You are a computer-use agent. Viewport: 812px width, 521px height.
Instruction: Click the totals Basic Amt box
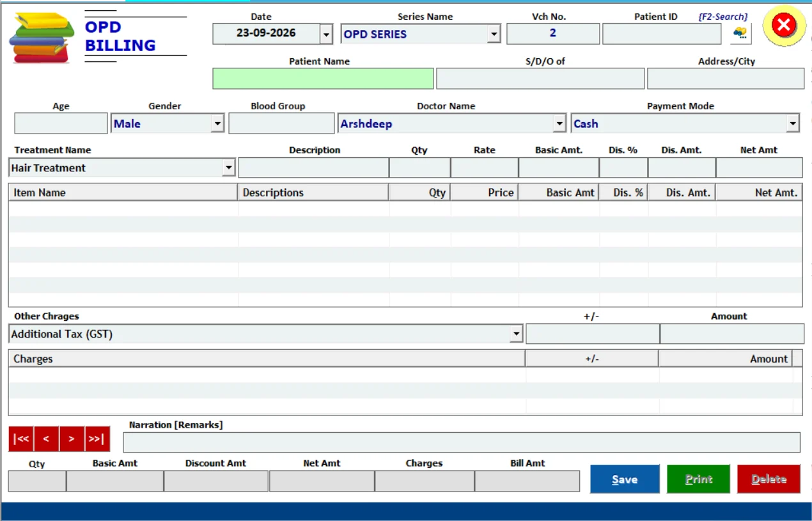(115, 481)
